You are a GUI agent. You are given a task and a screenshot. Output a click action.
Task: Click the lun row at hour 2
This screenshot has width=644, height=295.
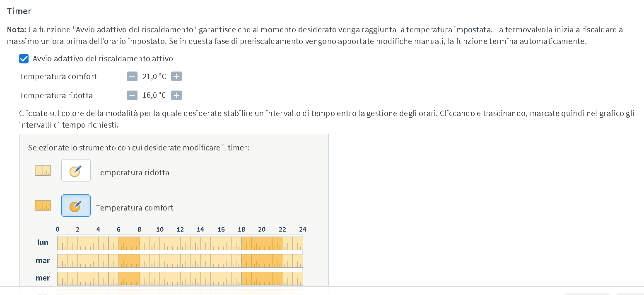pyautogui.click(x=83, y=243)
